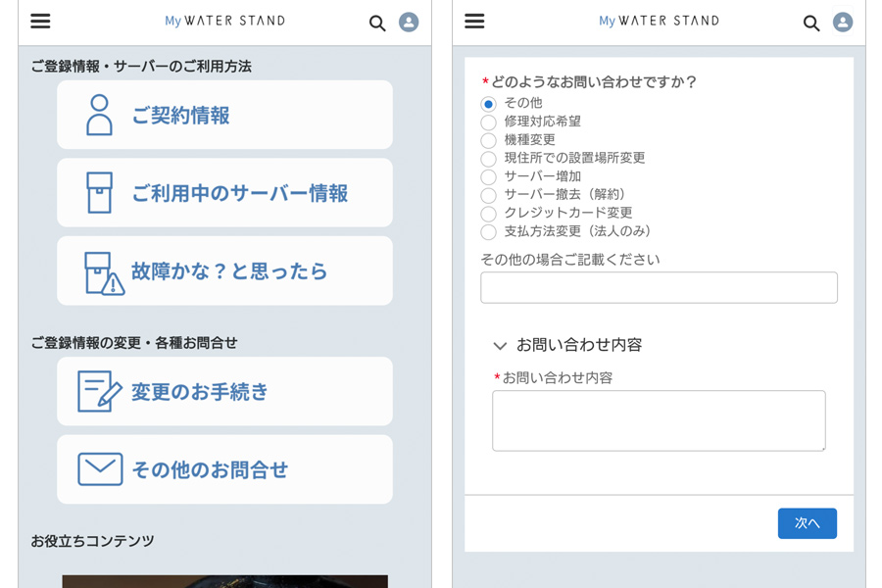Select the その他 radio option
This screenshot has height=588, width=882.
coord(488,104)
